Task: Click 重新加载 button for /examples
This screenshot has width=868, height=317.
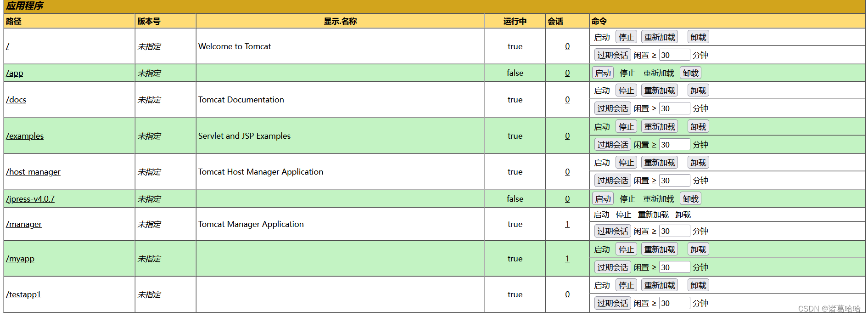Action: click(x=660, y=127)
